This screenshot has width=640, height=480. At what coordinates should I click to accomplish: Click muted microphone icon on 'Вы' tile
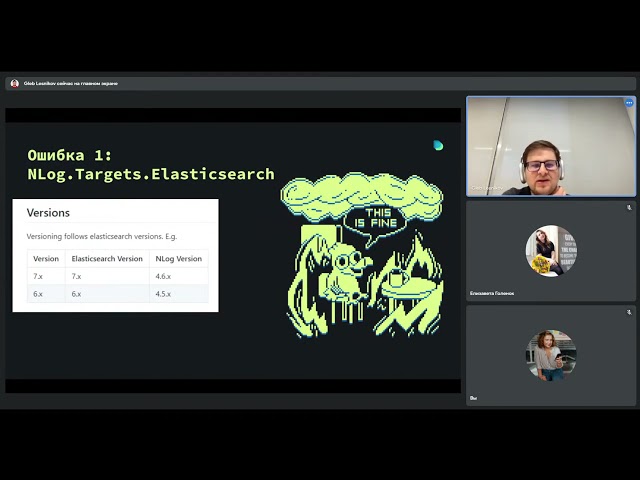coord(629,312)
